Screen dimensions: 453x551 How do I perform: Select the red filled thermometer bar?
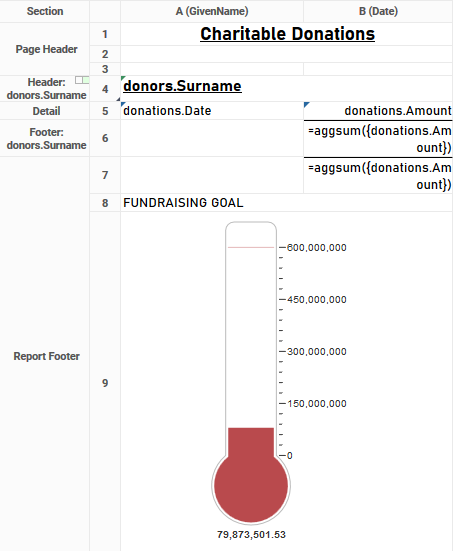[251, 442]
